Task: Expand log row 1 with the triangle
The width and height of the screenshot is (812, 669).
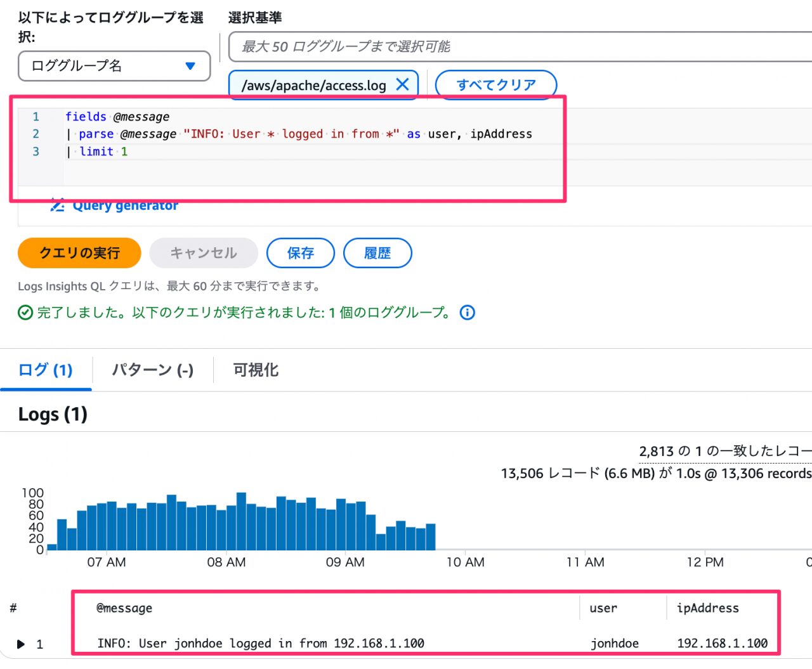Action: click(21, 644)
